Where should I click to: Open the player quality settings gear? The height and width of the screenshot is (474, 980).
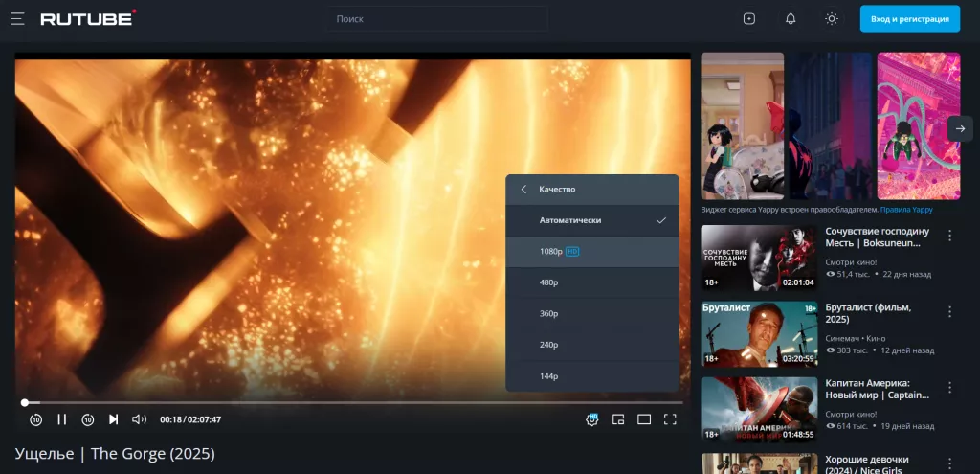[591, 419]
